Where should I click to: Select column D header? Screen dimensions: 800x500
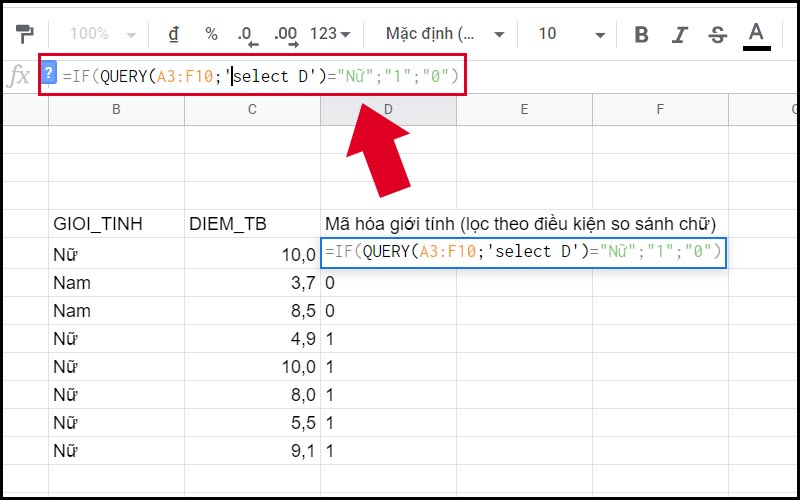point(388,108)
